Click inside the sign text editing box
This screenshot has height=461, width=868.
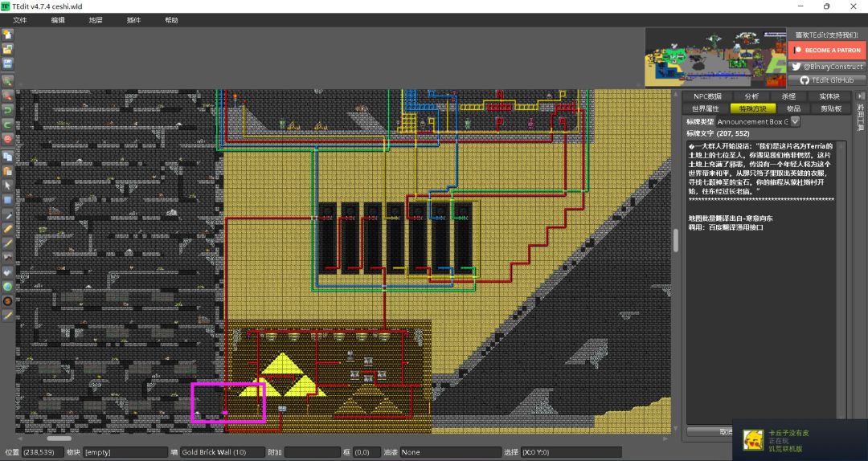coord(762,282)
